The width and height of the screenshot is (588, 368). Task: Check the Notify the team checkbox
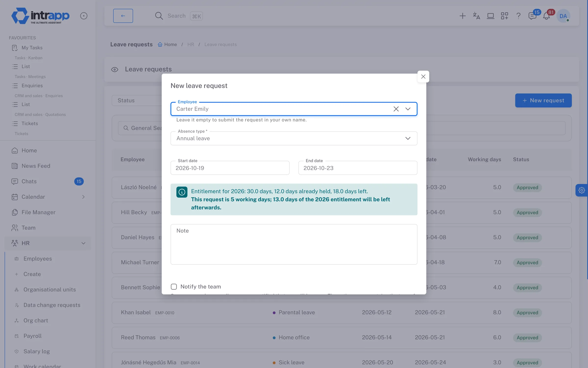click(x=174, y=287)
